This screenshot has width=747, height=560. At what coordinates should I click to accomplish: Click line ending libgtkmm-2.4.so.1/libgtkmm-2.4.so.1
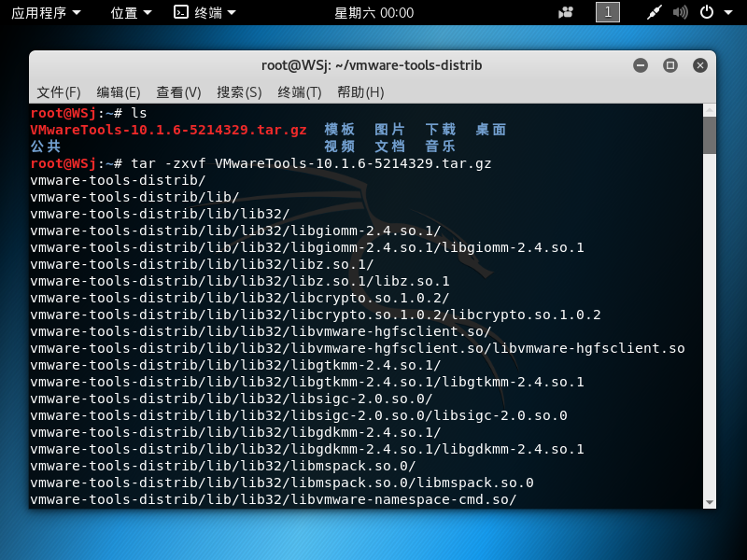(307, 382)
